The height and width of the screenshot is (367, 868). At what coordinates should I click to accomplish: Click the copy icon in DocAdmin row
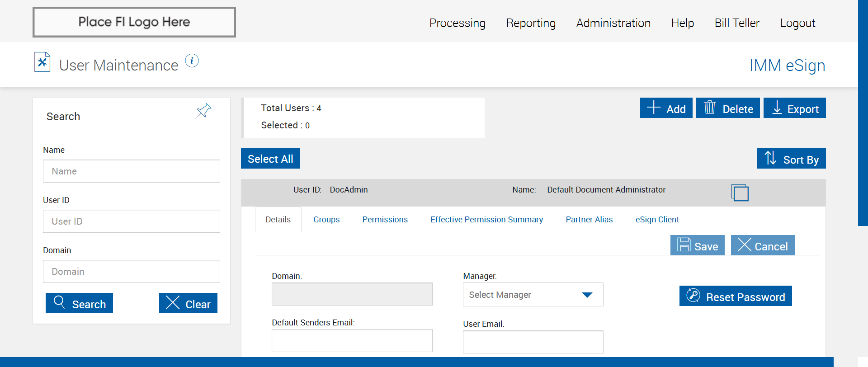pyautogui.click(x=740, y=193)
